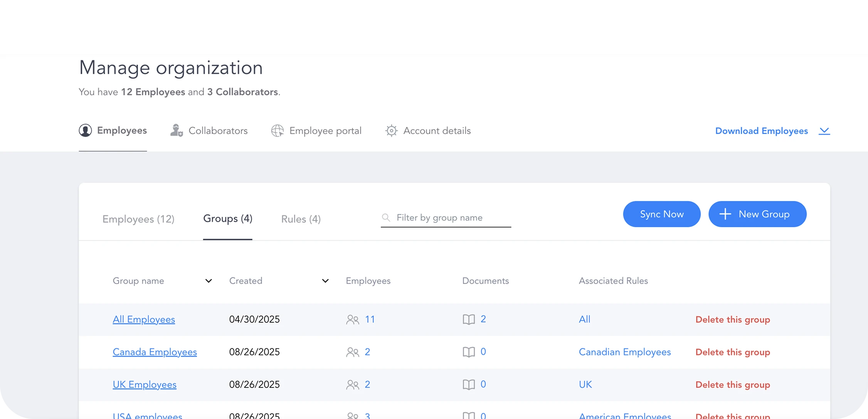
Task: Click the Account details gear icon
Action: (x=391, y=131)
